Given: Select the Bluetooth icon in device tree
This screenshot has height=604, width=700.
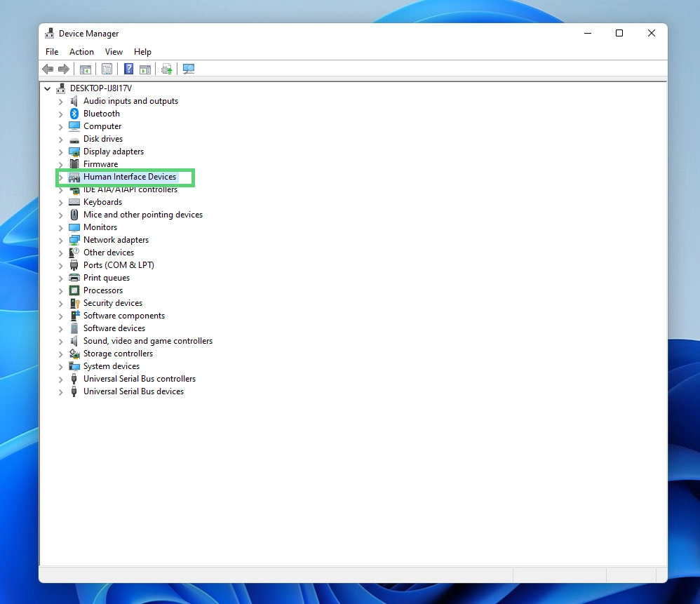Looking at the screenshot, I should coord(74,114).
